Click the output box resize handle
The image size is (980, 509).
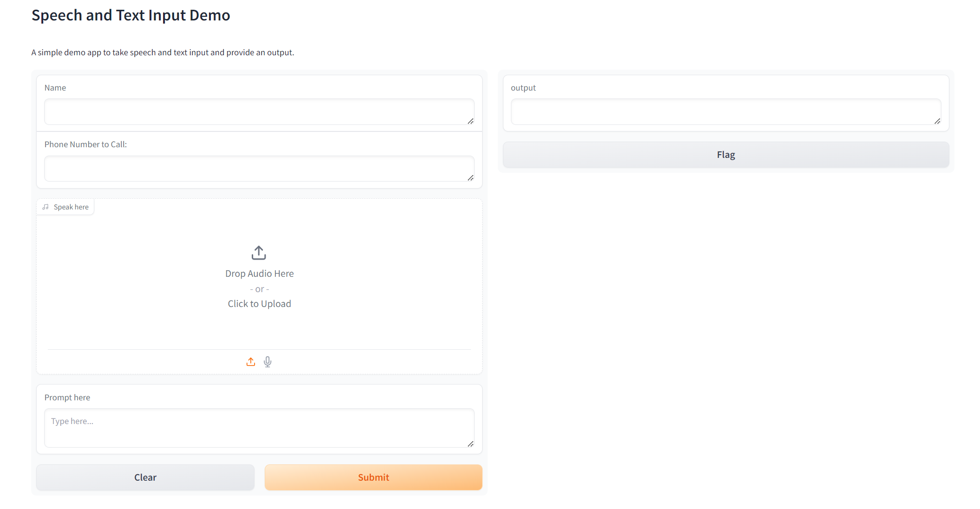point(937,121)
